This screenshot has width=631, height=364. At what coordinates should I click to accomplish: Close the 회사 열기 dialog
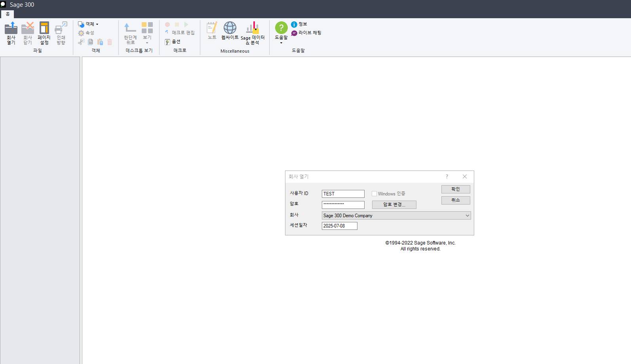click(465, 176)
